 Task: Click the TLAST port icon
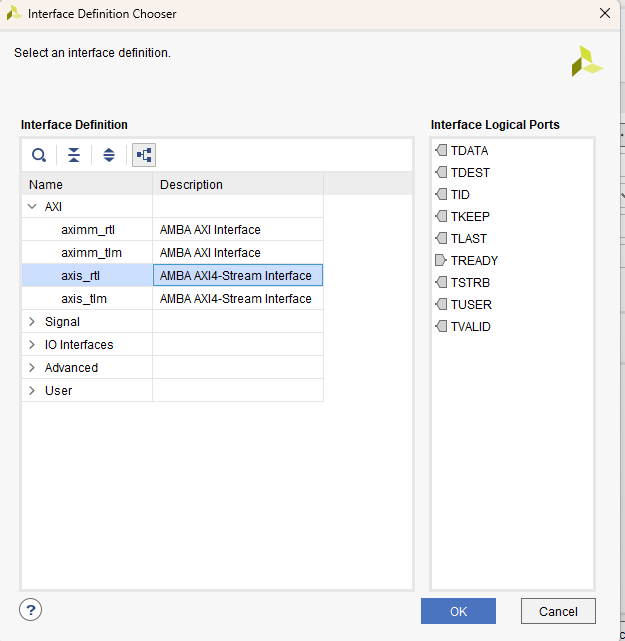(441, 238)
